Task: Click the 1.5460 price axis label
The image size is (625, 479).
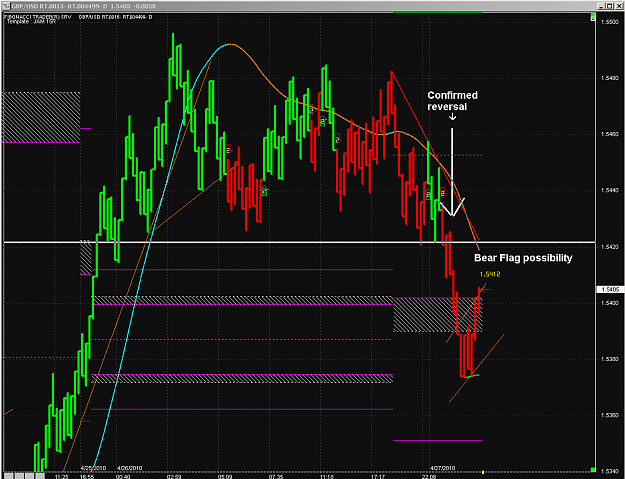Action: coord(610,134)
